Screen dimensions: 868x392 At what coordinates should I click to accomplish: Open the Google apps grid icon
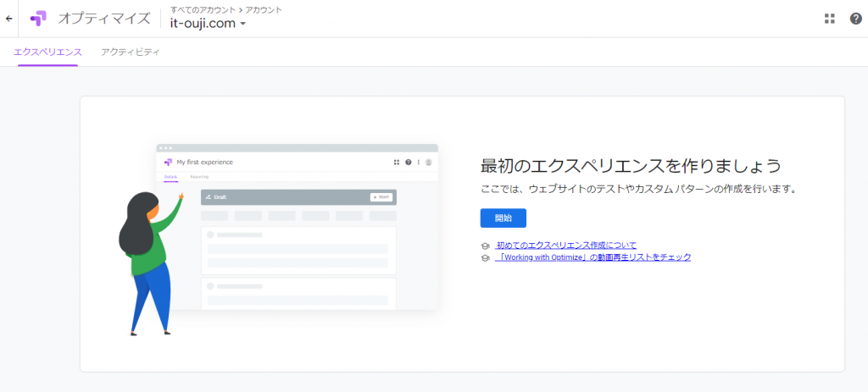tap(829, 19)
